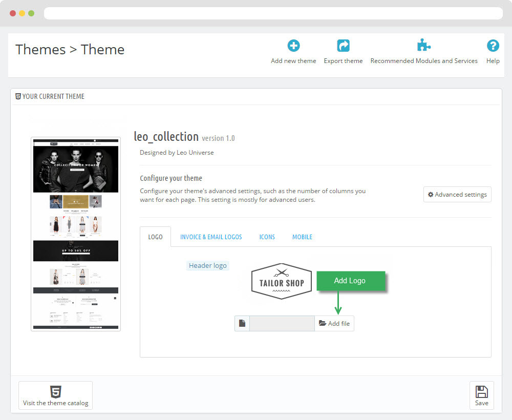The image size is (512, 420).
Task: Click the HTML5 icon beside Your Current Theme
Action: click(x=18, y=96)
